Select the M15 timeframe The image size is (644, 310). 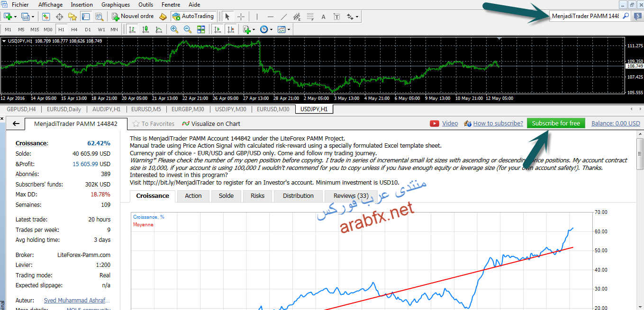click(35, 29)
